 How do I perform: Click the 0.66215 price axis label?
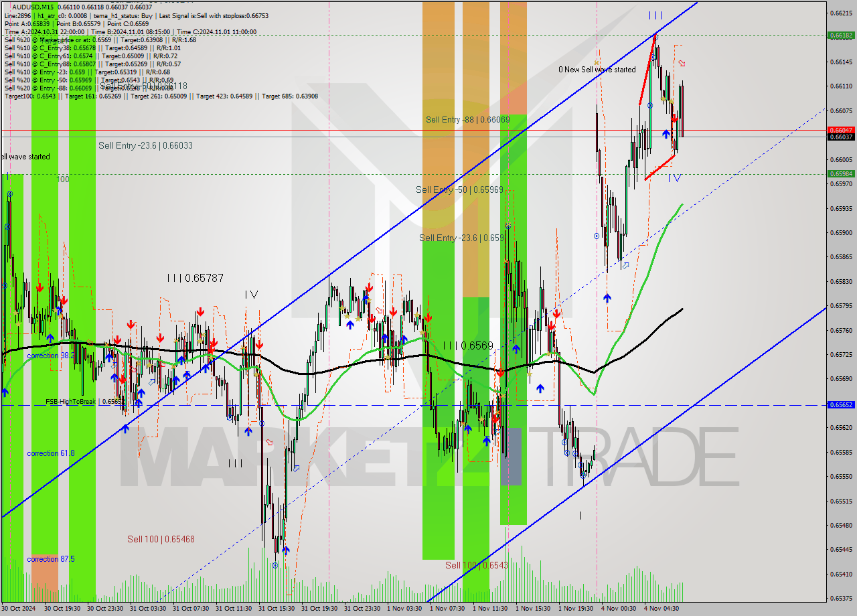[841, 13]
